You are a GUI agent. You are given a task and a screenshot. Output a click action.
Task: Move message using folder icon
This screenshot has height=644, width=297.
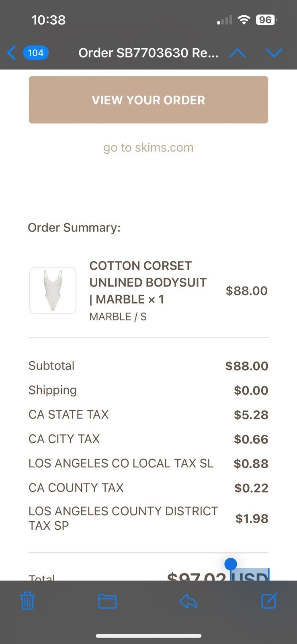pos(107,601)
